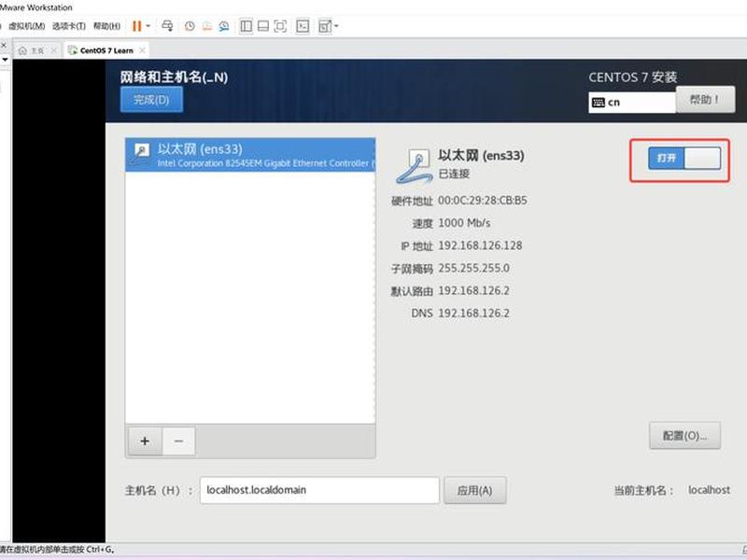Click the network cable icon beside ens33 details
Viewport: 747px width, 560px height.
tap(413, 166)
